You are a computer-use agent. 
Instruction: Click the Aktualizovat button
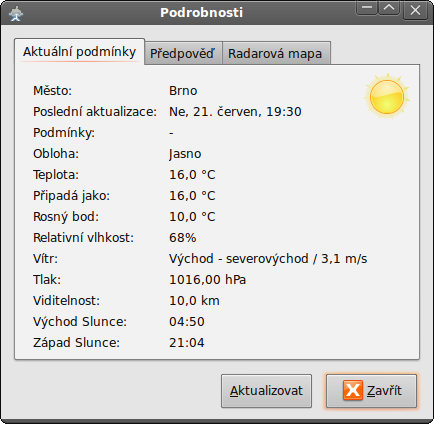[x=266, y=391]
